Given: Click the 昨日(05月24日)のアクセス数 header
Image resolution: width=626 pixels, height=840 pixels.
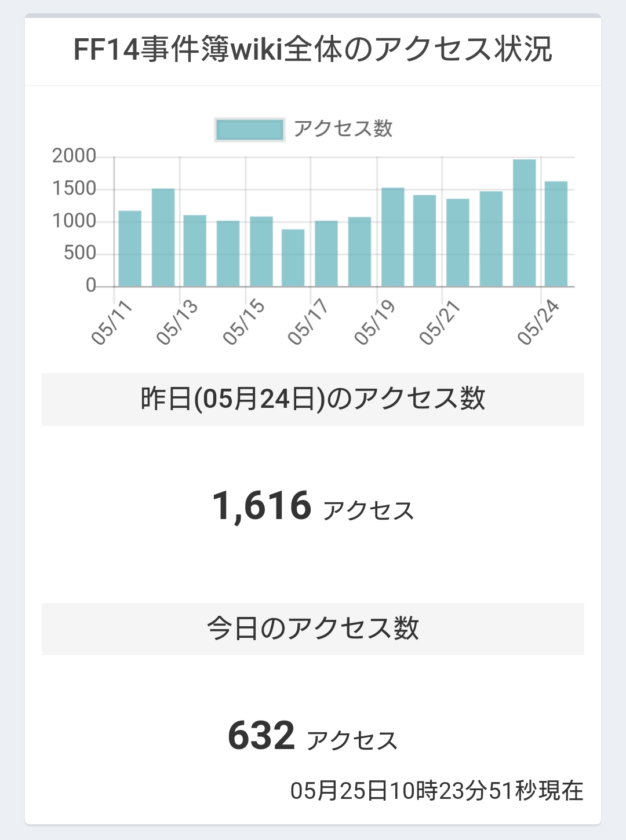Looking at the screenshot, I should coord(313,399).
